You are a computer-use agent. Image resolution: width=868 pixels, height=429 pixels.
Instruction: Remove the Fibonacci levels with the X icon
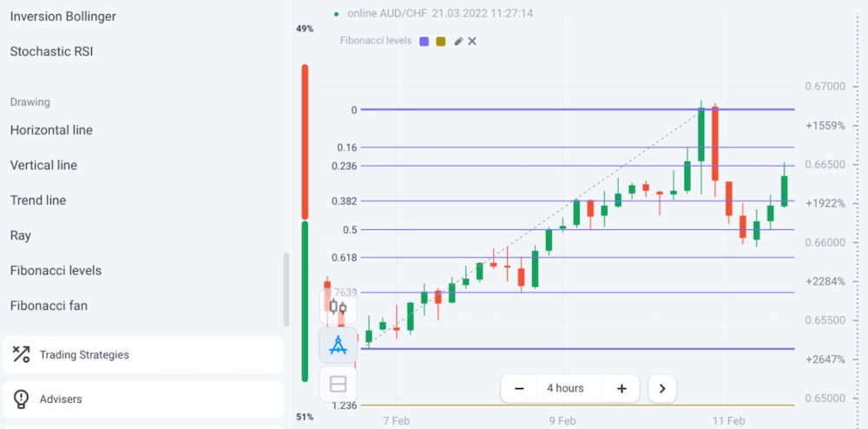[472, 41]
